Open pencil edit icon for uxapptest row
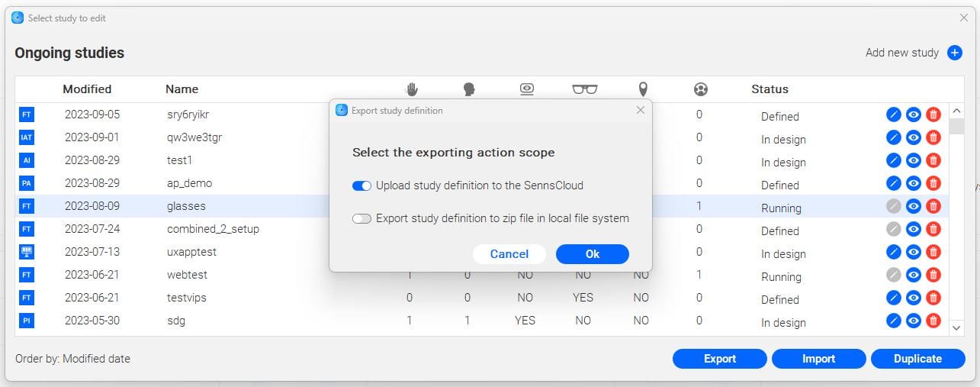 pos(894,252)
